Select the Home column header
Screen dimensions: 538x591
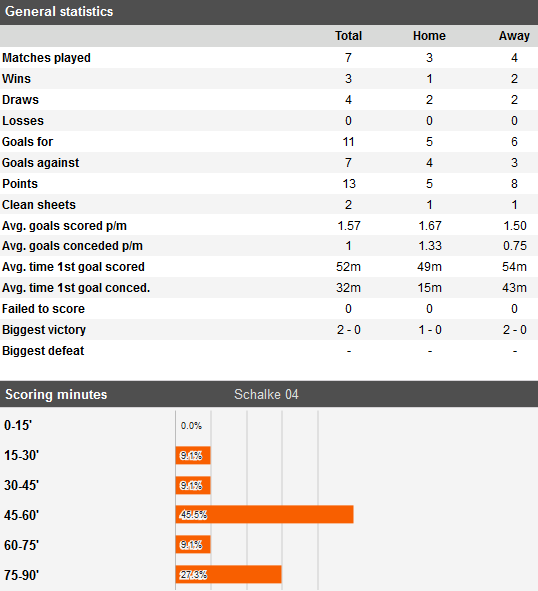point(429,36)
